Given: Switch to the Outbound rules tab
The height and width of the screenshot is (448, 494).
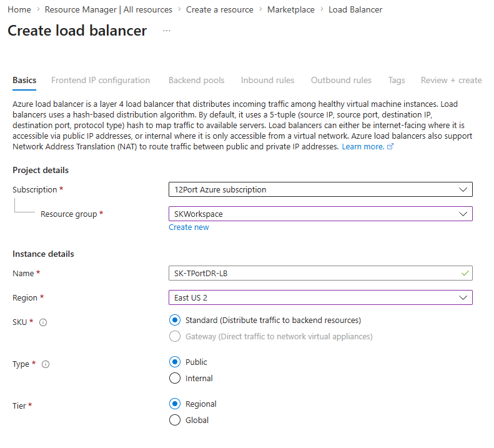Looking at the screenshot, I should (x=341, y=81).
